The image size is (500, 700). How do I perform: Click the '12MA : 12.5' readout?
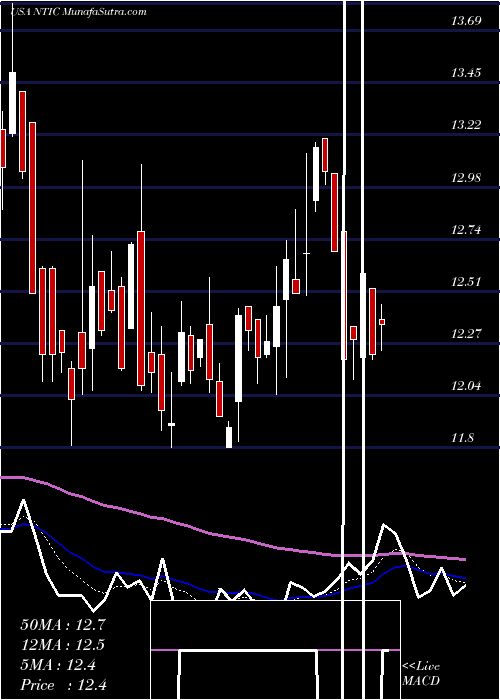click(x=63, y=645)
